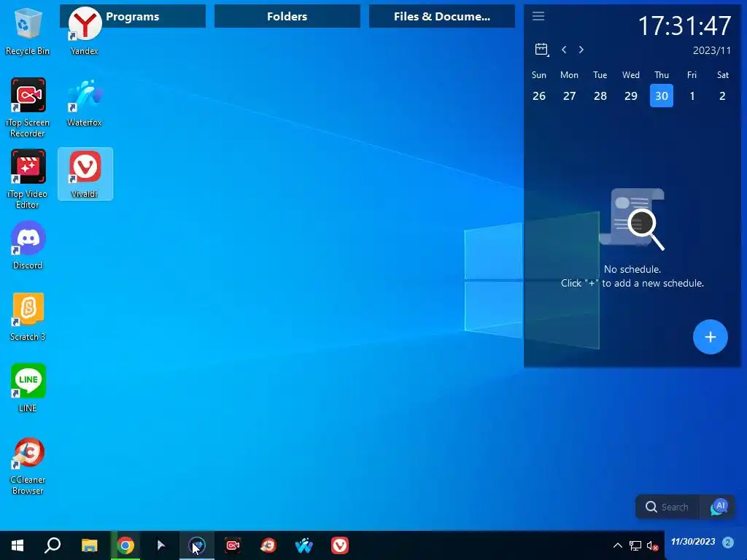Screen dimensions: 747x560
Task: Open CCleaner Browser from taskbar
Action: pyautogui.click(x=268, y=545)
